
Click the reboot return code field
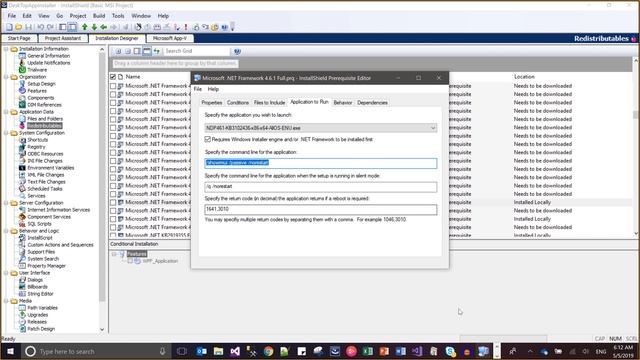coord(320,209)
